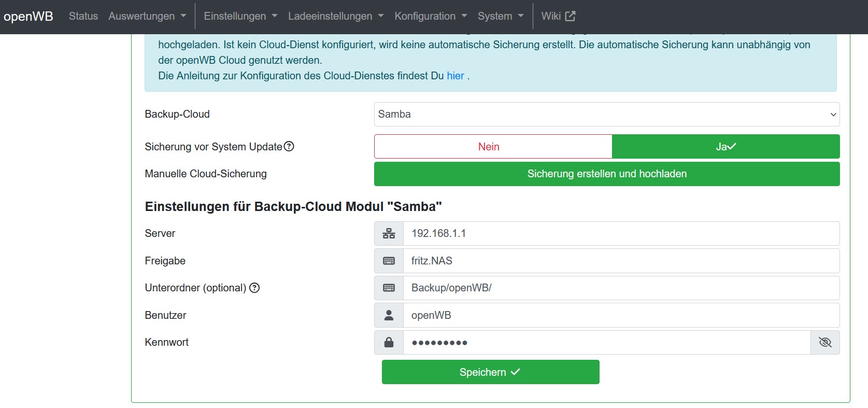This screenshot has height=408, width=868.
Task: Click the keyboard icon beside Unterordner field
Action: click(x=389, y=288)
